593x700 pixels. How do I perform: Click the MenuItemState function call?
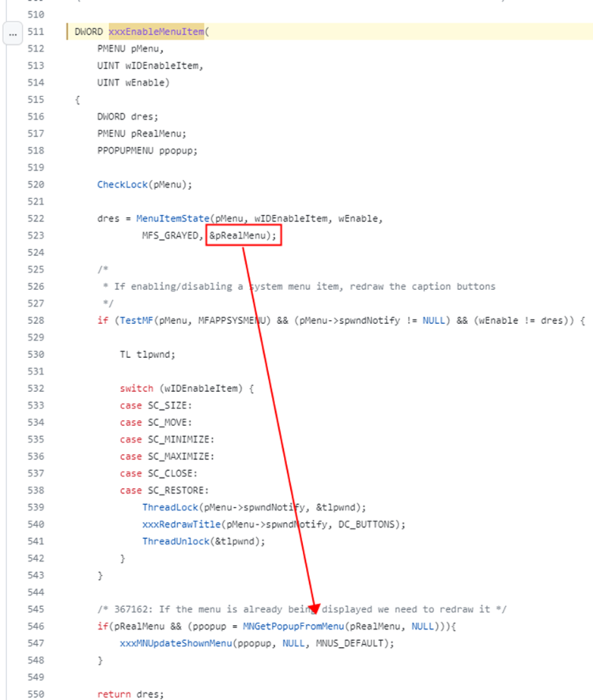point(164,219)
